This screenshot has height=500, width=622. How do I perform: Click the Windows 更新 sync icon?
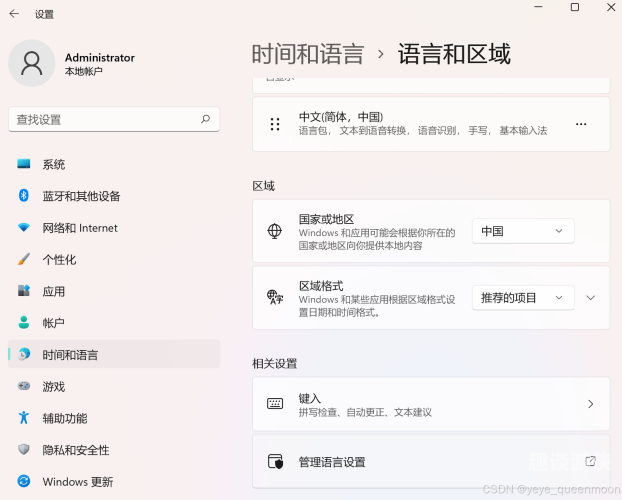[x=24, y=481]
